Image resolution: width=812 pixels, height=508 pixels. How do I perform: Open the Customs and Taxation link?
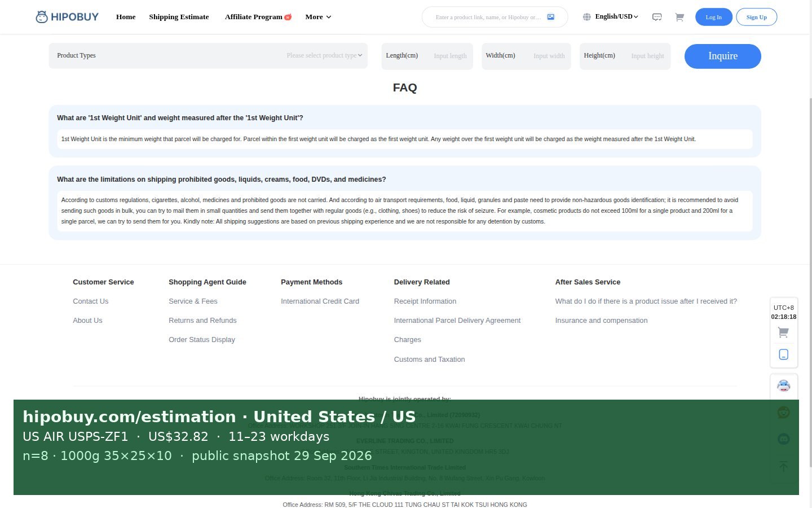coord(430,360)
